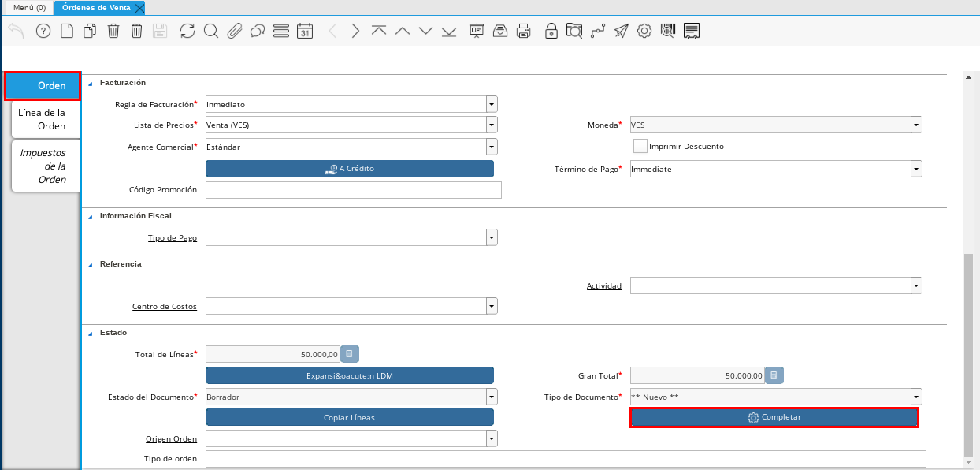Screen dimensions: 980x470
Task: Go to next record down chevron
Action: (426, 31)
